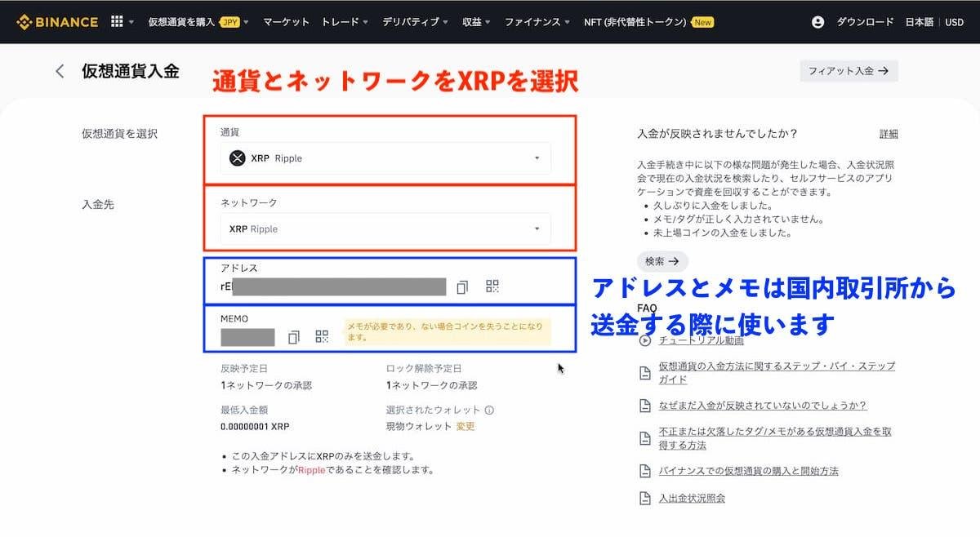Click the 仮想通貨入金 page title
Image resolution: width=980 pixels, height=537 pixels.
pos(131,71)
